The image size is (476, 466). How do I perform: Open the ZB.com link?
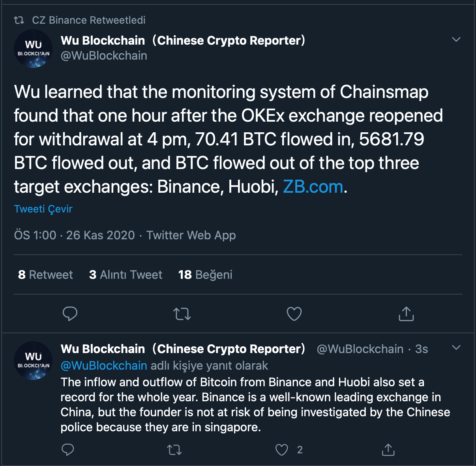coord(313,186)
